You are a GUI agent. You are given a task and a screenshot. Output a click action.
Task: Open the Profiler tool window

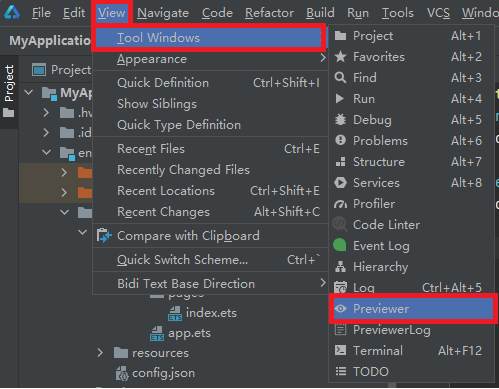pyautogui.click(x=412, y=204)
